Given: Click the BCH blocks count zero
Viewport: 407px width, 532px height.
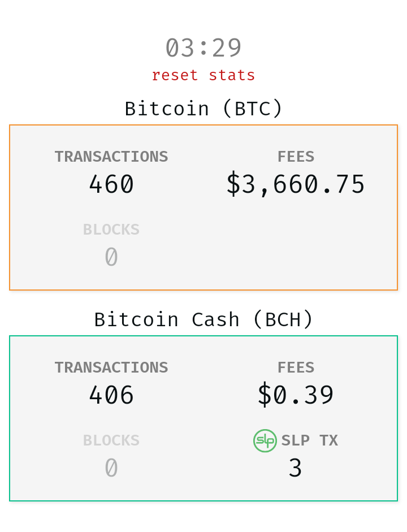Looking at the screenshot, I should pos(111,468).
